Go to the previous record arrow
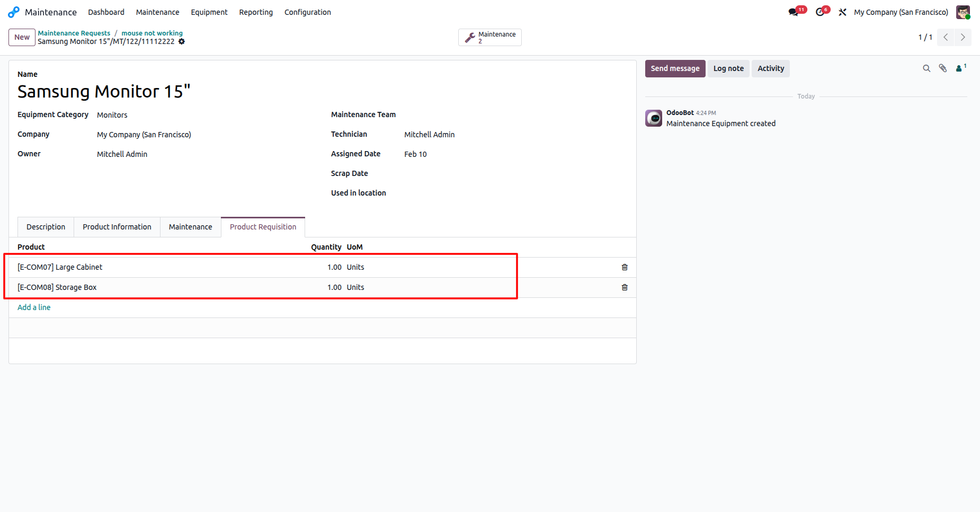Image resolution: width=980 pixels, height=512 pixels. [x=946, y=37]
